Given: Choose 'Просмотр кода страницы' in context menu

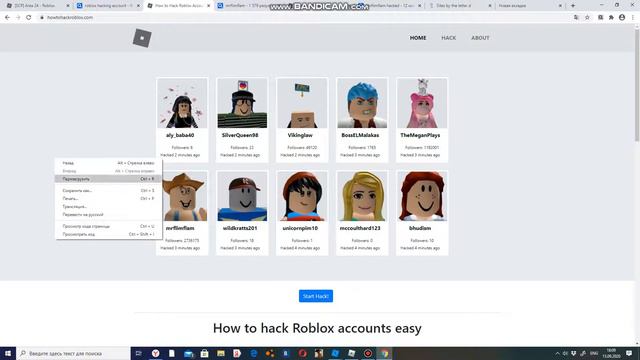Looking at the screenshot, I should pos(108,226).
